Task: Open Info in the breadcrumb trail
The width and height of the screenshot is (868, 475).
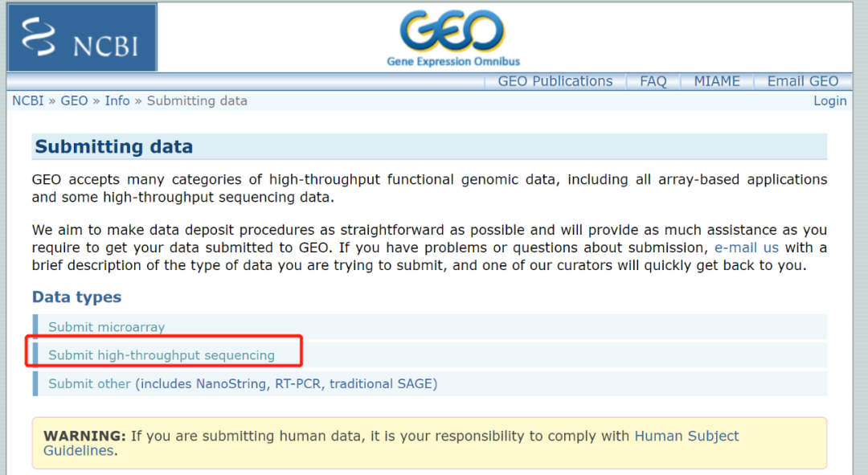Action: pos(117,100)
